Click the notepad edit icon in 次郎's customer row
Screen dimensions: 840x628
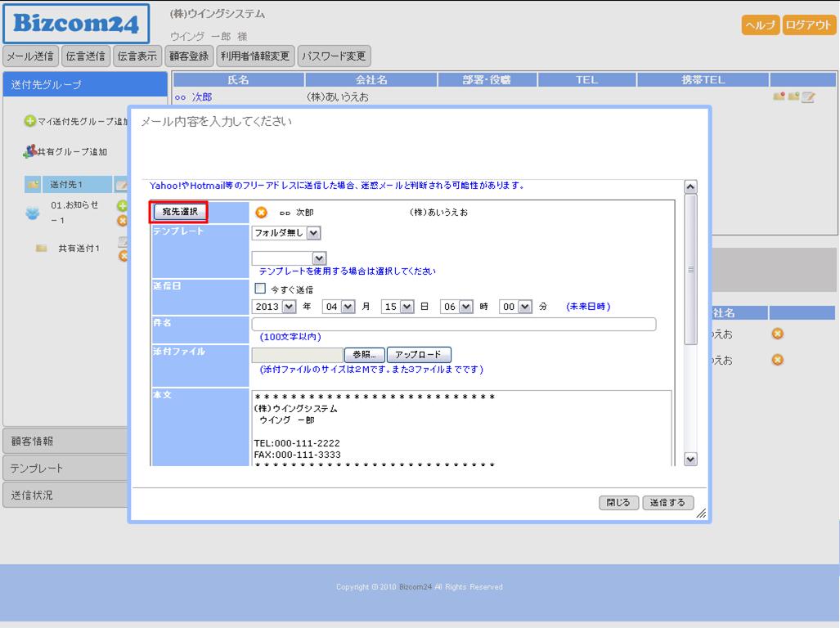(808, 97)
